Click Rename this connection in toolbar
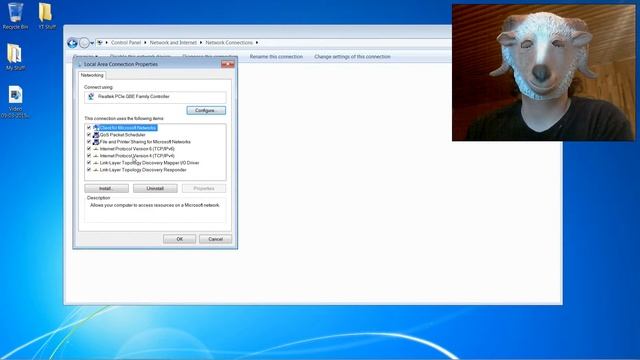 pos(276,57)
